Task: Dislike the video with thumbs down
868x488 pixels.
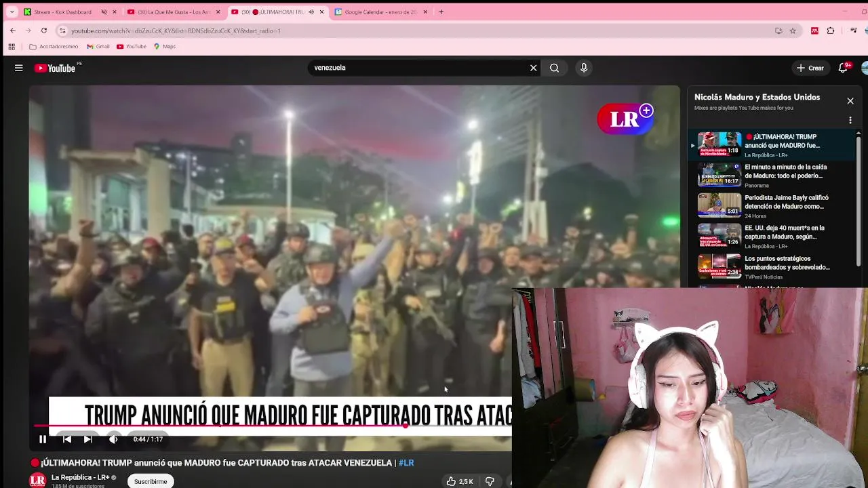Action: point(490,481)
